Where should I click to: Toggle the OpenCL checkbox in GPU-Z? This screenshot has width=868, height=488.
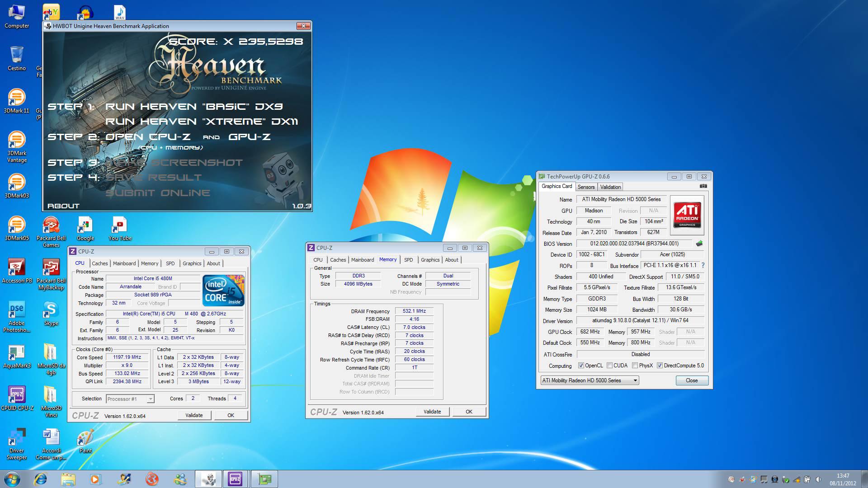[x=581, y=366]
